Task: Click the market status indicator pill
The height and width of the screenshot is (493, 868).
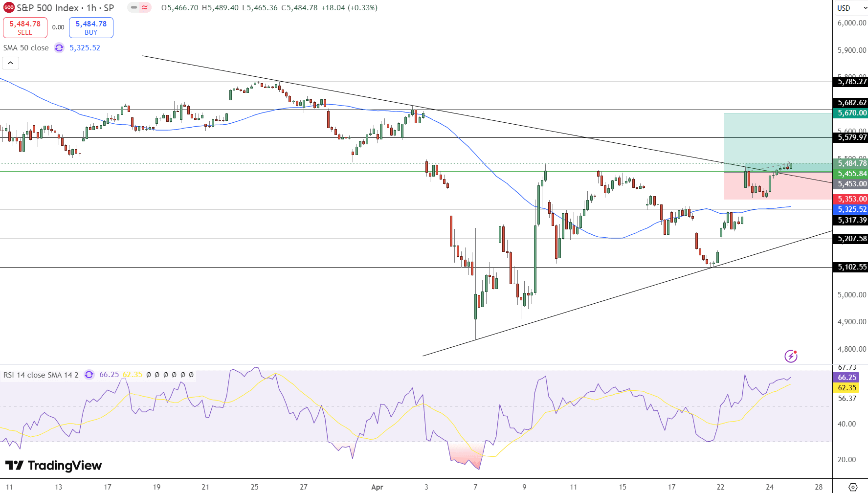Action: coord(139,8)
